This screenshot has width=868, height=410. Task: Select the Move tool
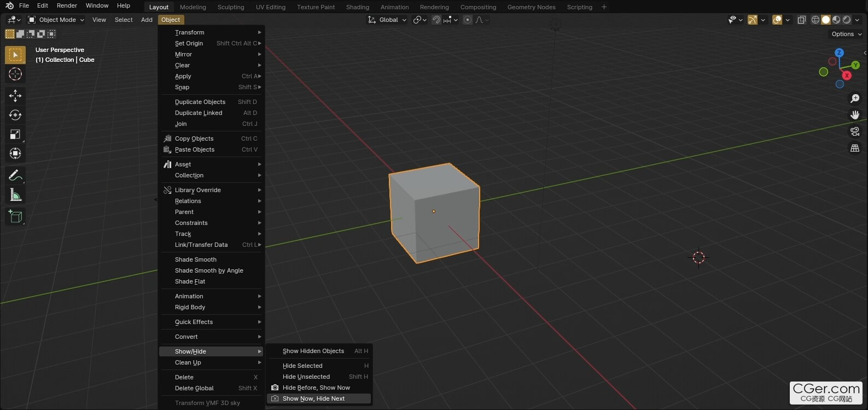[x=15, y=96]
